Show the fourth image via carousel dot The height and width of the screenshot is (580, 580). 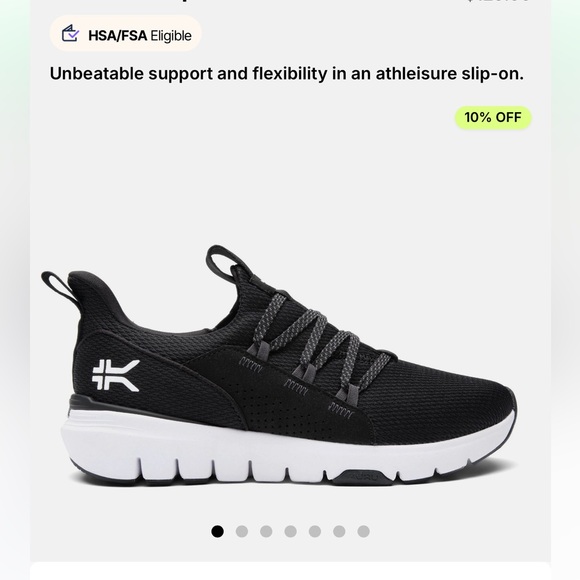290,532
